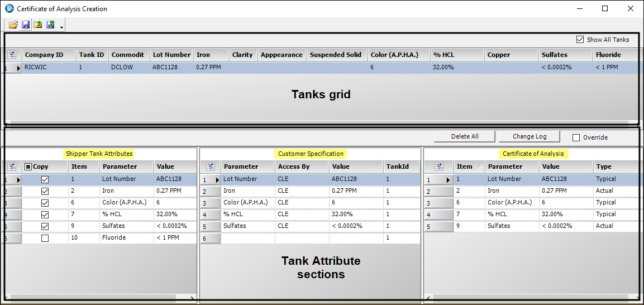Click the < 1 PPM Fluoride cell in Tanks grid
The image size is (644, 305).
pos(616,67)
